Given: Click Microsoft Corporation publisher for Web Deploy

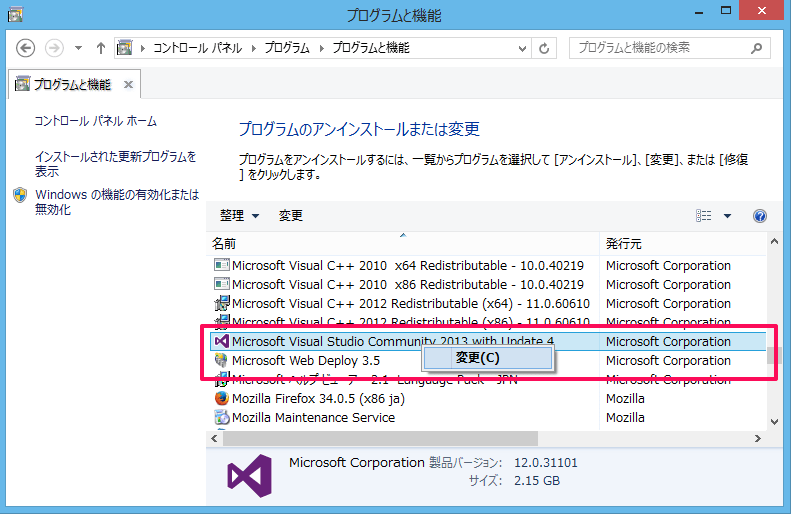Looking at the screenshot, I should click(668, 361).
